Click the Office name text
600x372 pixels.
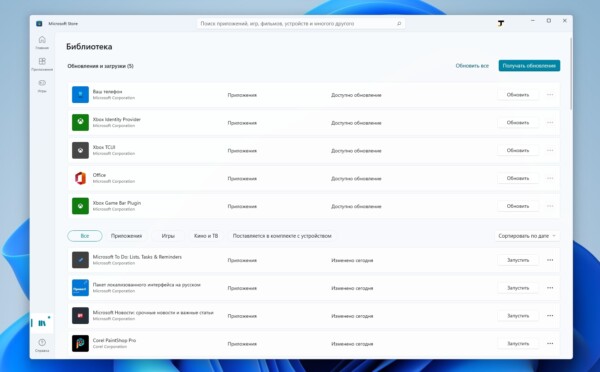[x=99, y=175]
